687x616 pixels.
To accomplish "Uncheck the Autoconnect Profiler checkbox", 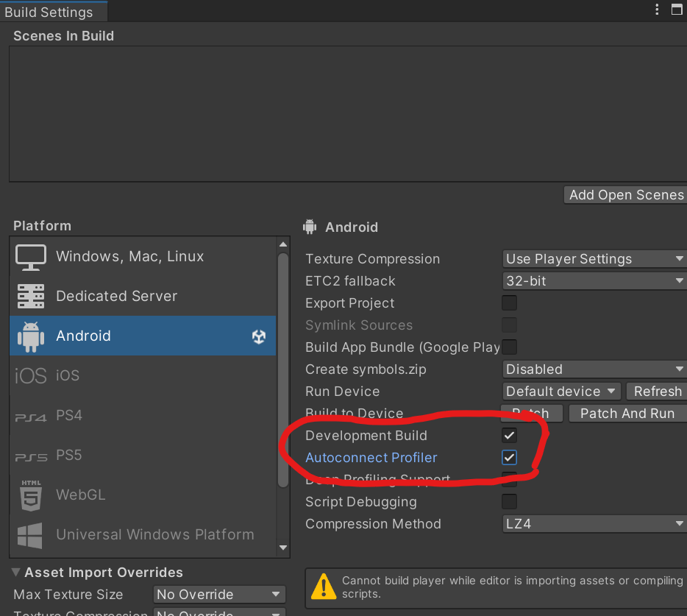I will coord(509,457).
